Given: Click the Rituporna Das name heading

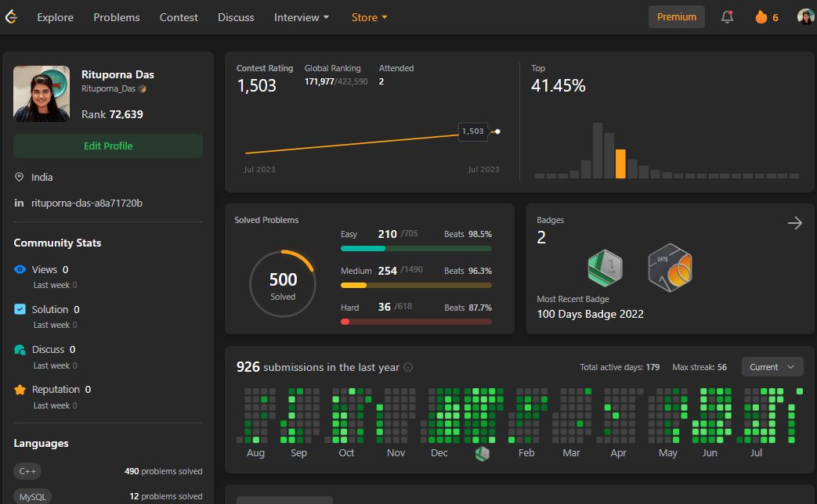Looking at the screenshot, I should click(117, 74).
